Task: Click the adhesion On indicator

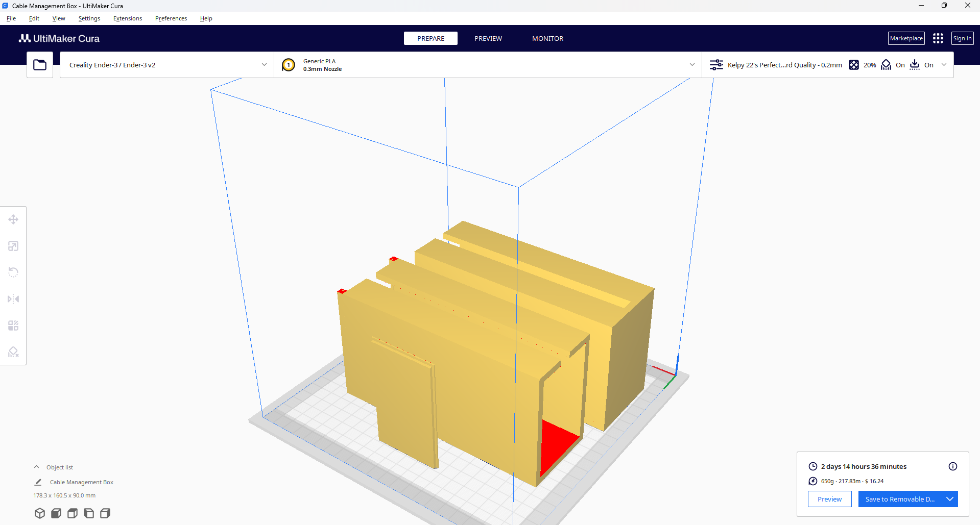Action: pos(922,65)
